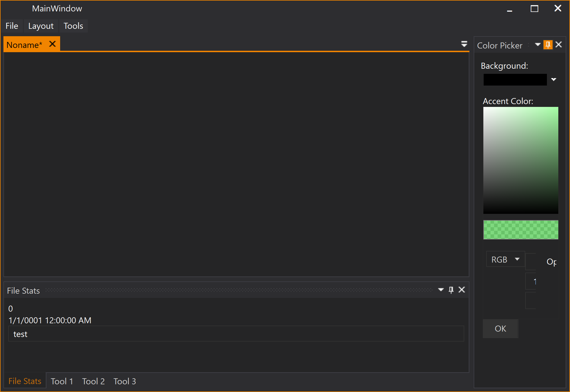Open the Layout menu

pyautogui.click(x=41, y=26)
